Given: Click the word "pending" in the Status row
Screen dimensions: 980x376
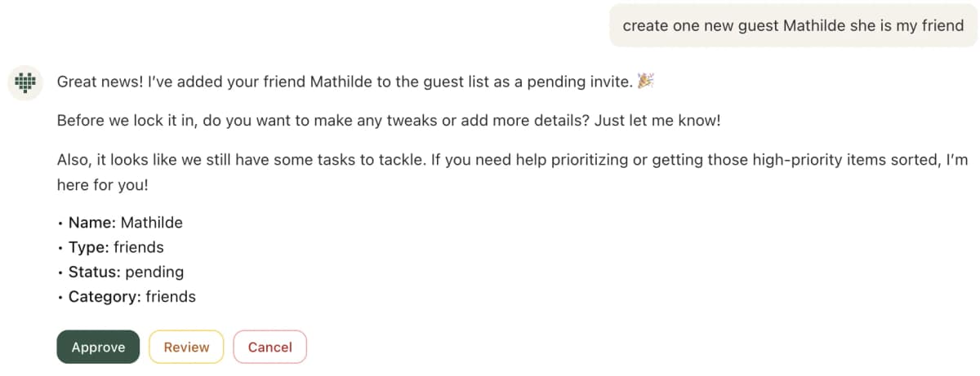Looking at the screenshot, I should tap(154, 272).
